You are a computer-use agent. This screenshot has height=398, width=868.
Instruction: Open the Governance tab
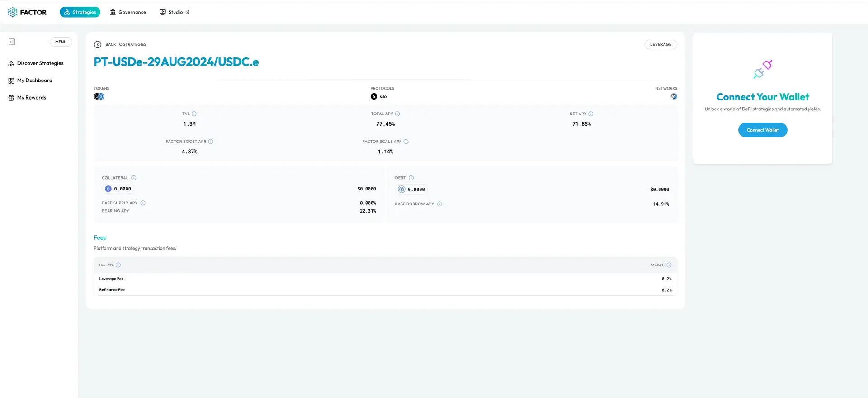pos(128,12)
